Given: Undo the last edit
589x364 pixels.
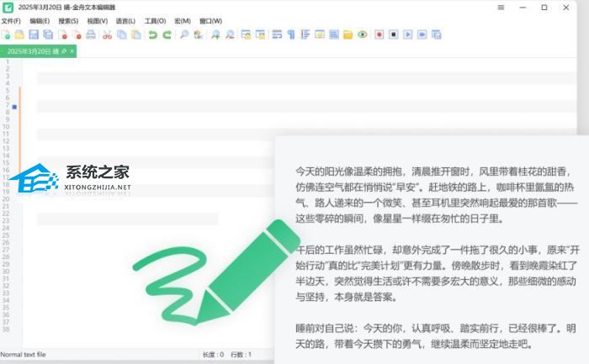Looking at the screenshot, I should (x=152, y=35).
